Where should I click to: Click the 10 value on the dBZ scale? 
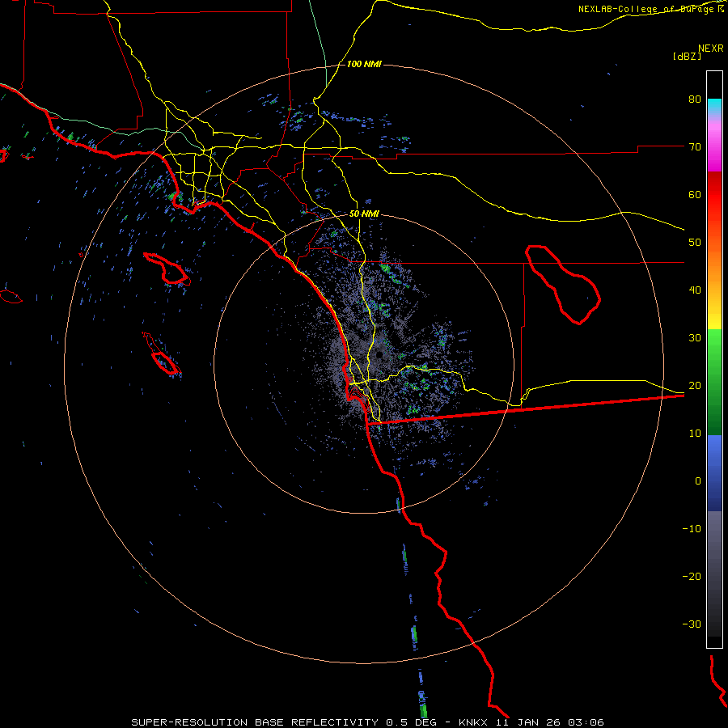click(695, 434)
